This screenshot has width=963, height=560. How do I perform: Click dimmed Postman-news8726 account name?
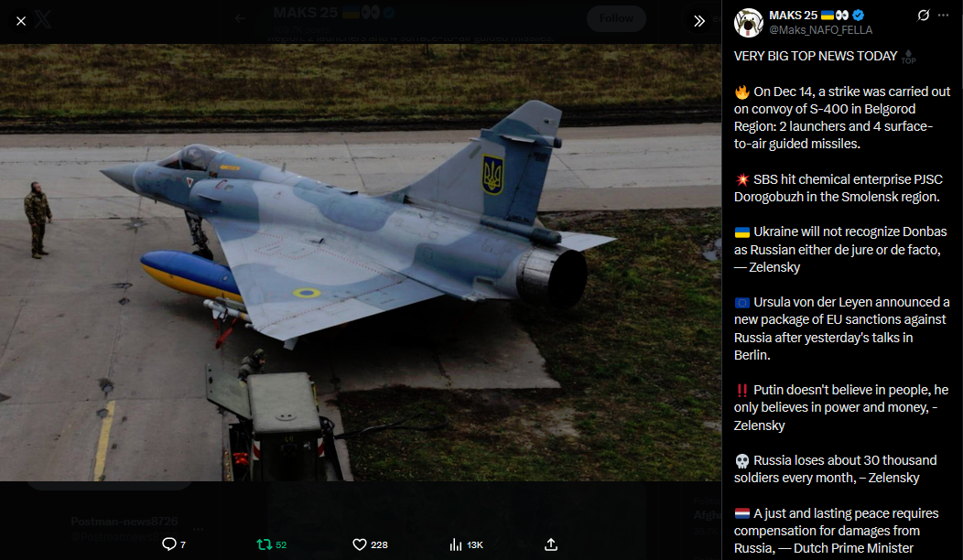(x=124, y=522)
